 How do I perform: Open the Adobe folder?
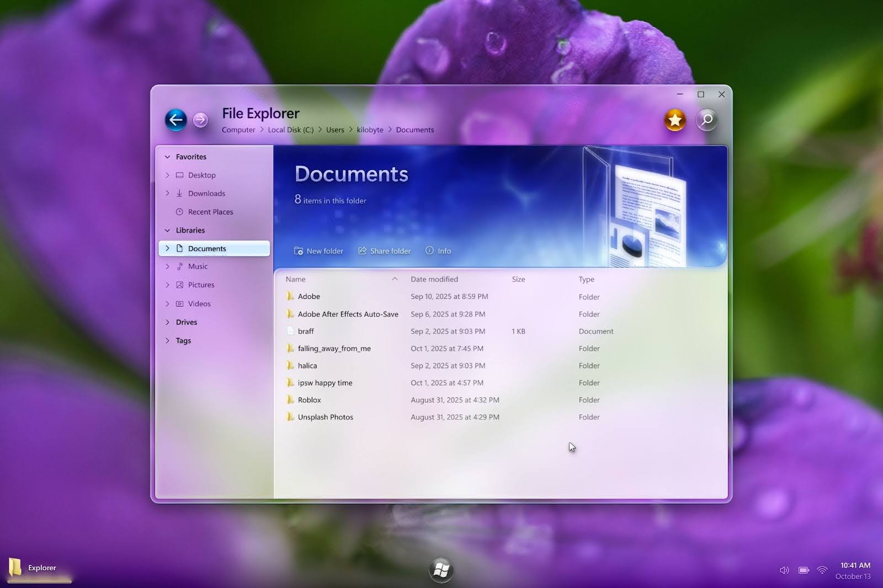pos(308,297)
